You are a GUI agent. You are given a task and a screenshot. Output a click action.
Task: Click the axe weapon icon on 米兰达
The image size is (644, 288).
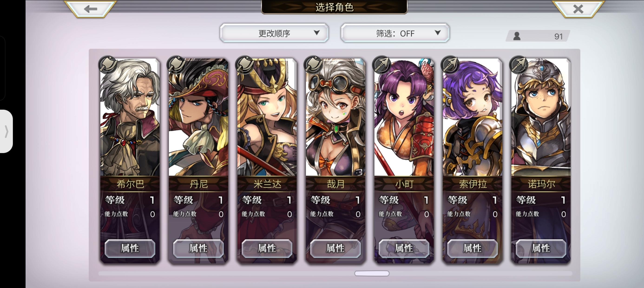(245, 65)
